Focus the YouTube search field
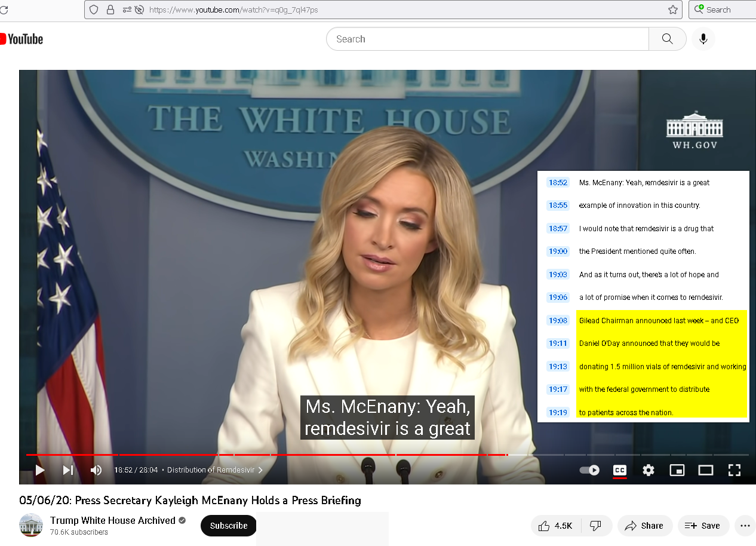Image resolution: width=756 pixels, height=546 pixels. tap(487, 39)
